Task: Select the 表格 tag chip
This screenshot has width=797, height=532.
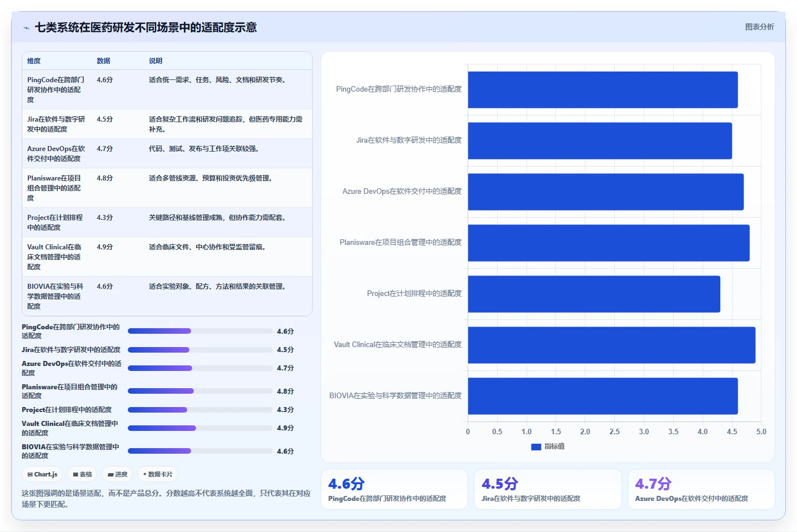Action: (82, 474)
